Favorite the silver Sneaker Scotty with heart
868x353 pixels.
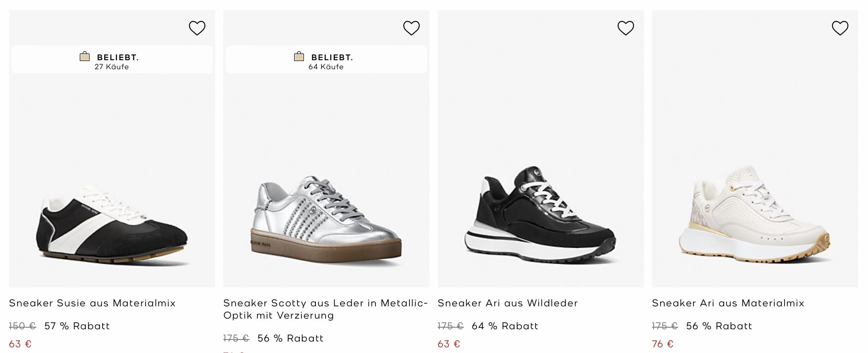coord(411,28)
